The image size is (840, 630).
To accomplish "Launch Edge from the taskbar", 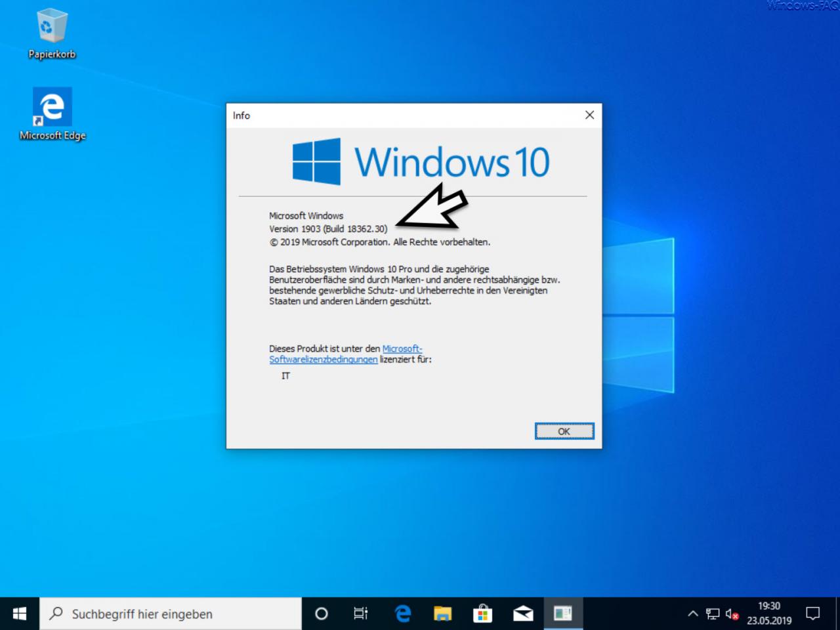I will click(x=402, y=614).
